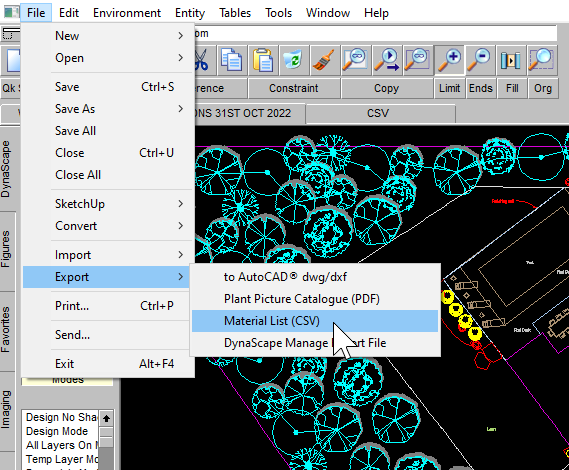This screenshot has height=470, width=569.
Task: Click the Org button
Action: pos(543,88)
